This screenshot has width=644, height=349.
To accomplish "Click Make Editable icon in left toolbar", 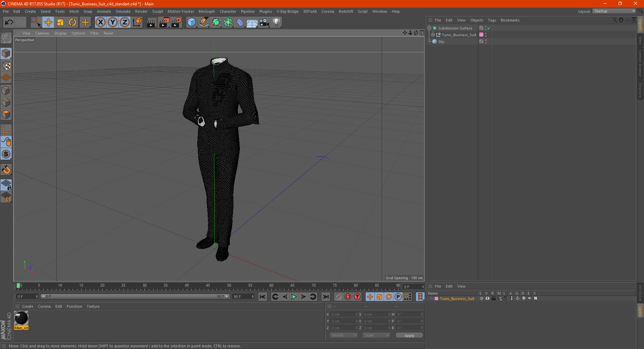I will coord(6,38).
